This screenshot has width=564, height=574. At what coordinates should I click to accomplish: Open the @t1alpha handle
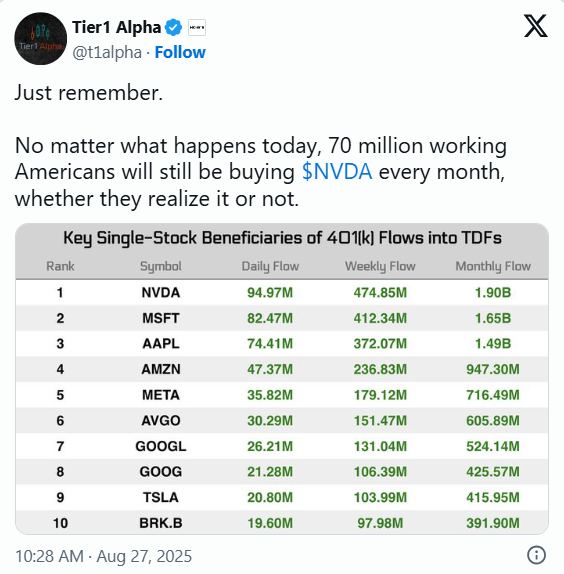pyautogui.click(x=107, y=52)
